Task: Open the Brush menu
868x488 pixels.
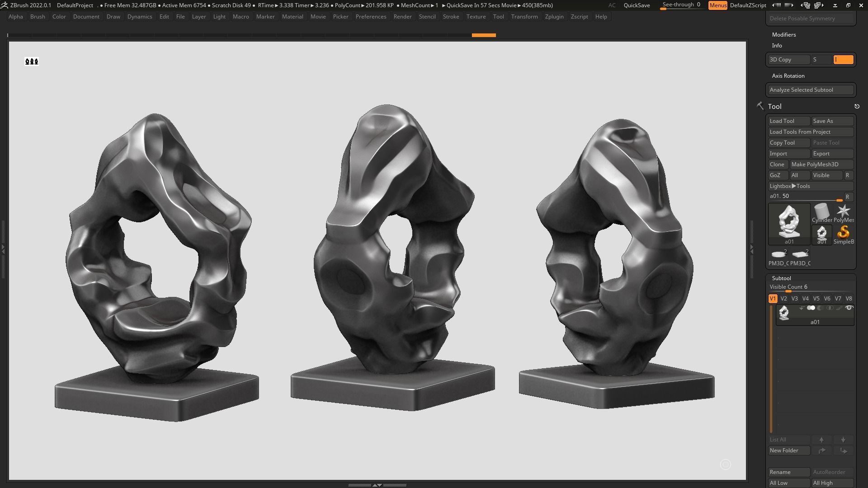Action: (38, 17)
